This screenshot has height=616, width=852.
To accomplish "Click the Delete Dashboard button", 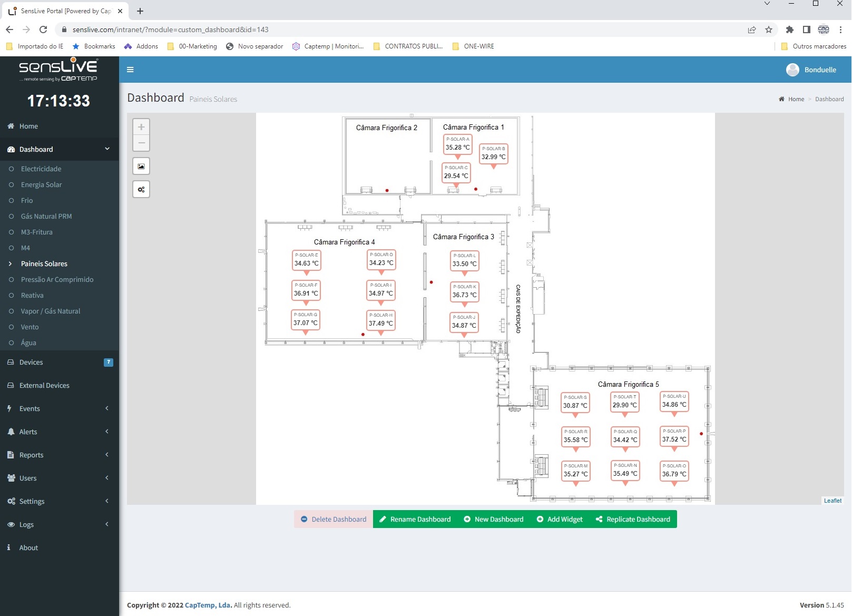I will point(334,519).
